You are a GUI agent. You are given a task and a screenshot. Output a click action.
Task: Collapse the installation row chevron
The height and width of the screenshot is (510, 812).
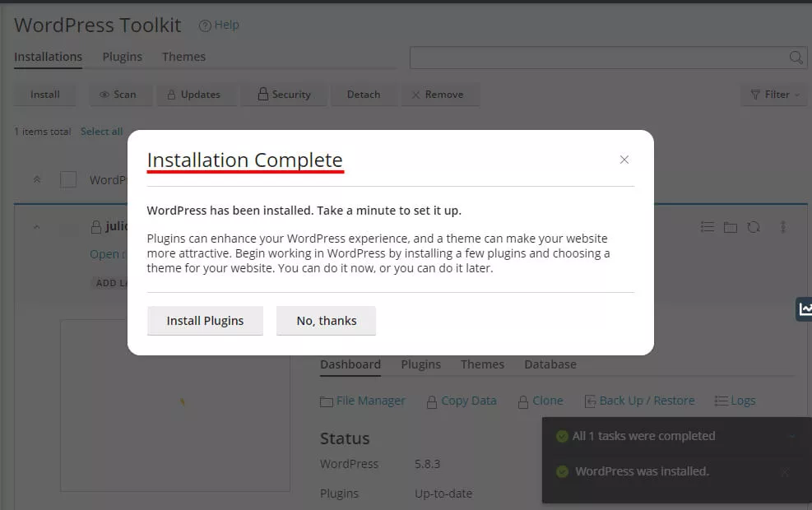point(37,227)
